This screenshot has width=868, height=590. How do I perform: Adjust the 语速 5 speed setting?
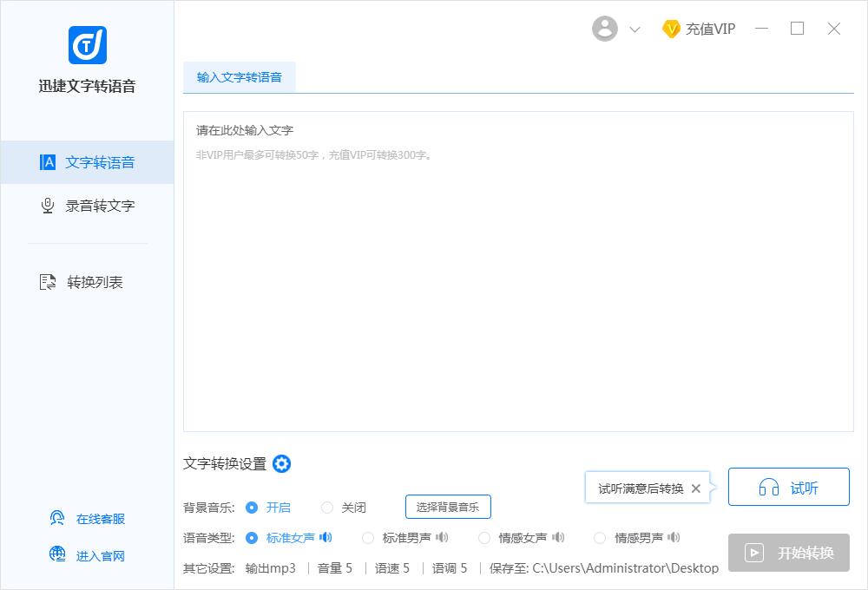click(391, 567)
